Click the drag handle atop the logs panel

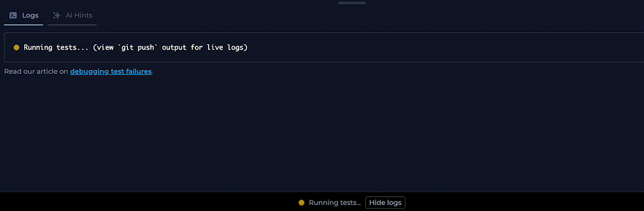pos(352,3)
